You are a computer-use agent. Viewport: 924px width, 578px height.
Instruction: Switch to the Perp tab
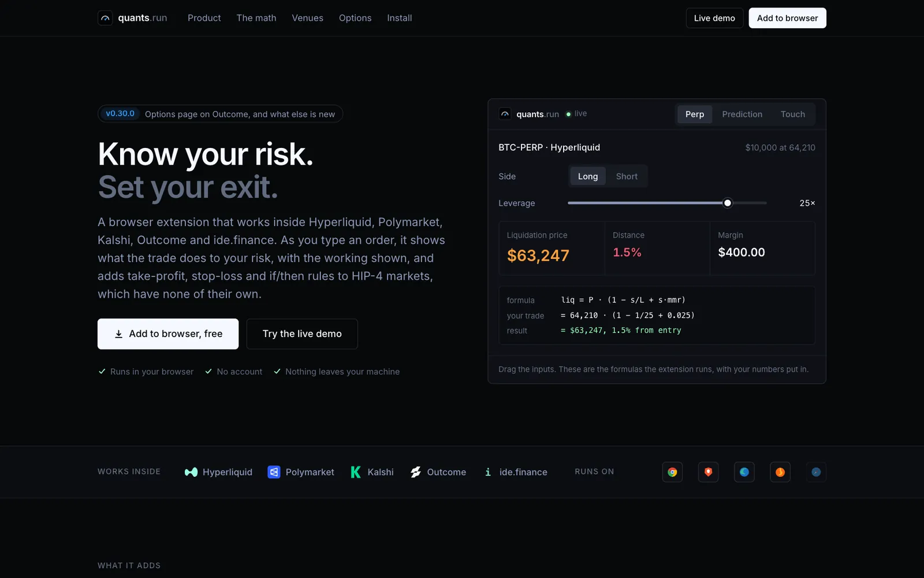tap(695, 114)
